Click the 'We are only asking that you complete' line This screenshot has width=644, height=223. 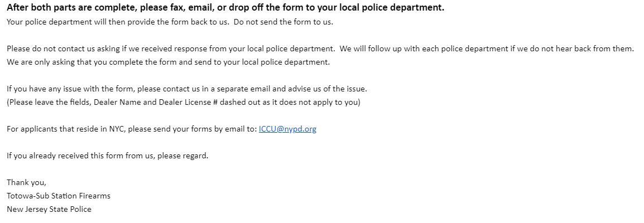(x=168, y=62)
